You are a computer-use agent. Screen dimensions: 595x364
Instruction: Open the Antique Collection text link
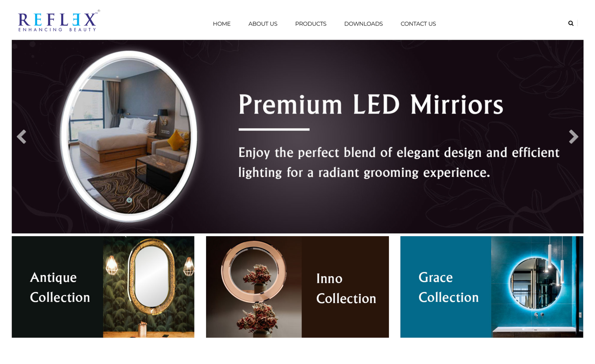60,287
